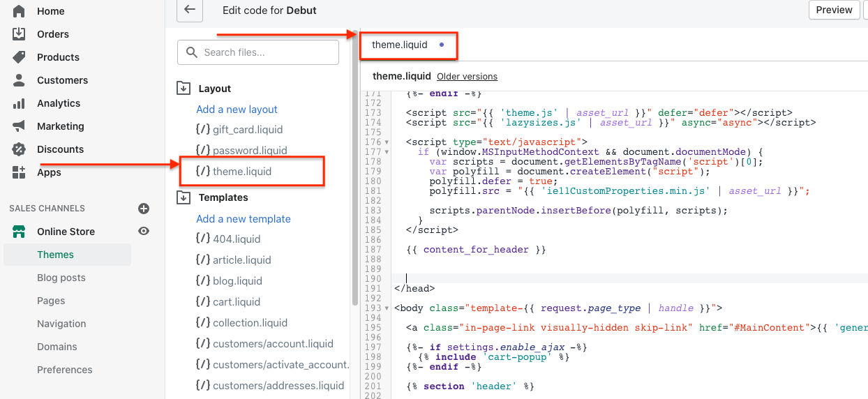The width and height of the screenshot is (868, 399).
Task: Open gift_card.liquid file
Action: pos(248,129)
